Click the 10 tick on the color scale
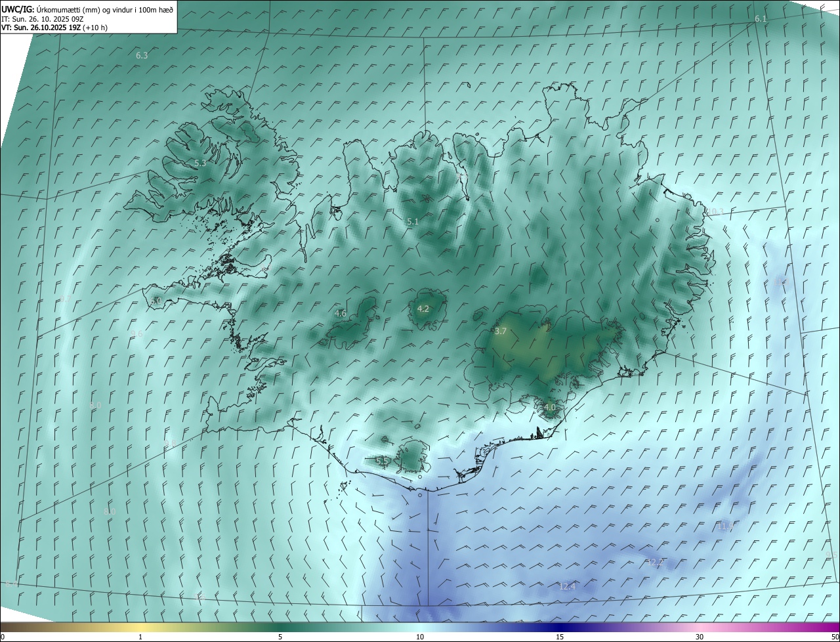The image size is (840, 642). [420, 637]
